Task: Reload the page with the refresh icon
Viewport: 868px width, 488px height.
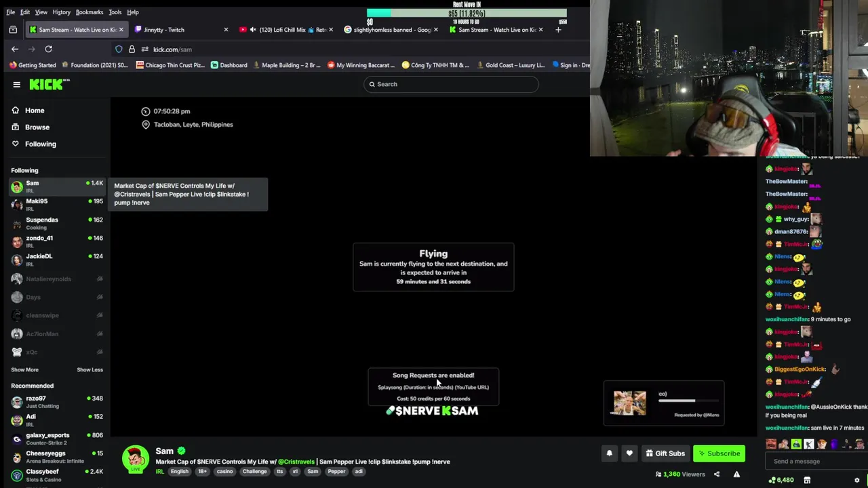Action: point(48,49)
